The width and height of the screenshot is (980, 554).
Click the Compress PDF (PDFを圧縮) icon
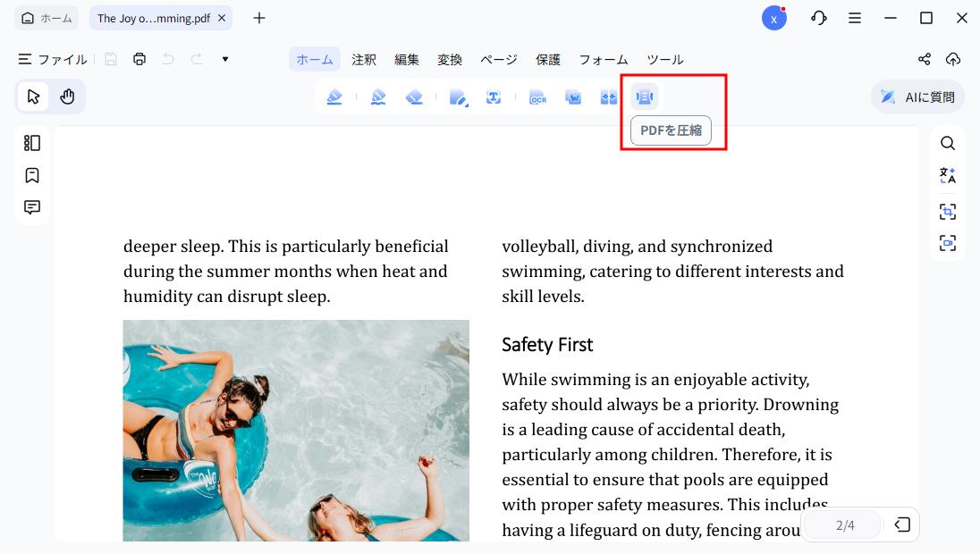click(644, 97)
